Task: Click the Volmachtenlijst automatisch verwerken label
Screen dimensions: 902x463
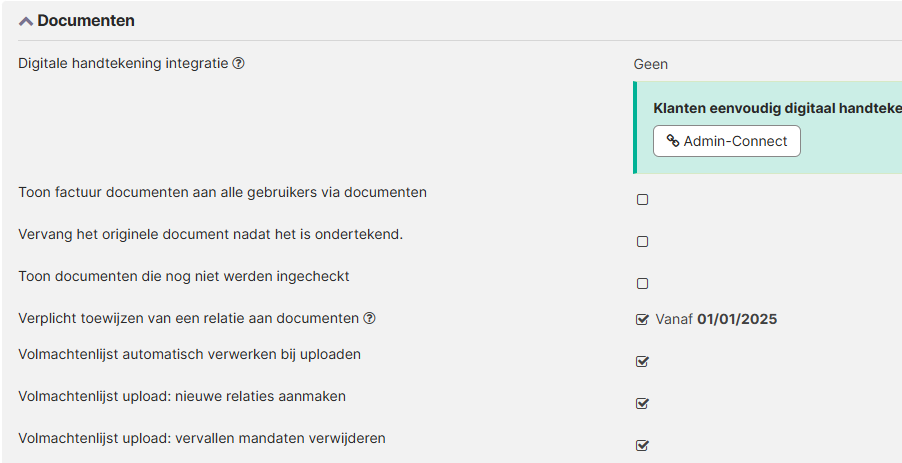Action: (190, 354)
